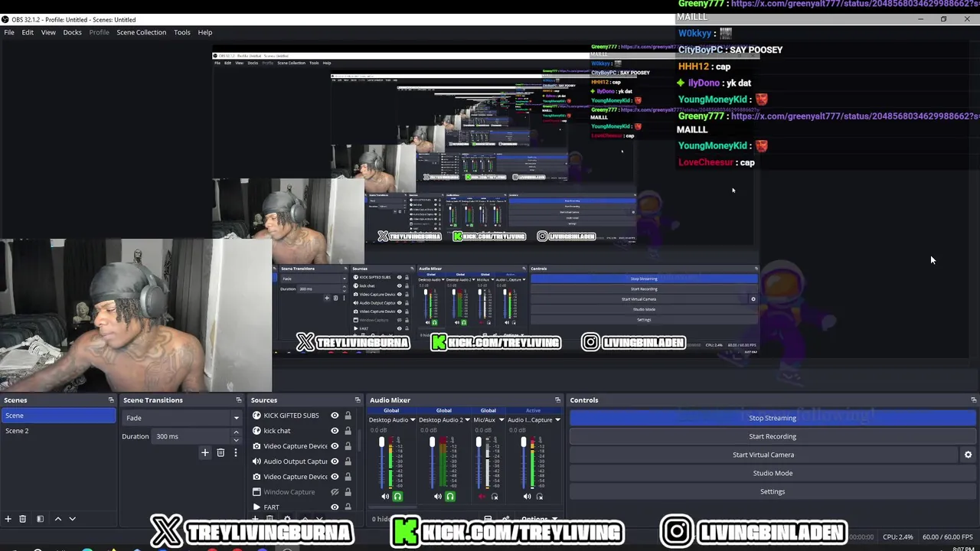Toggle Mic/Aux monitoring headphone icon
The width and height of the screenshot is (980, 551).
pos(495,497)
